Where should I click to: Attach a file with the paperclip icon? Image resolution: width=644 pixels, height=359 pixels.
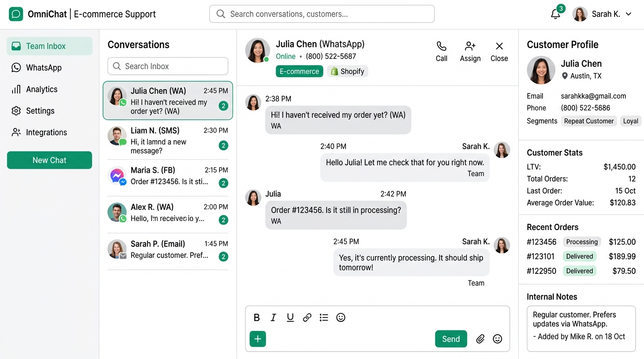coord(480,339)
